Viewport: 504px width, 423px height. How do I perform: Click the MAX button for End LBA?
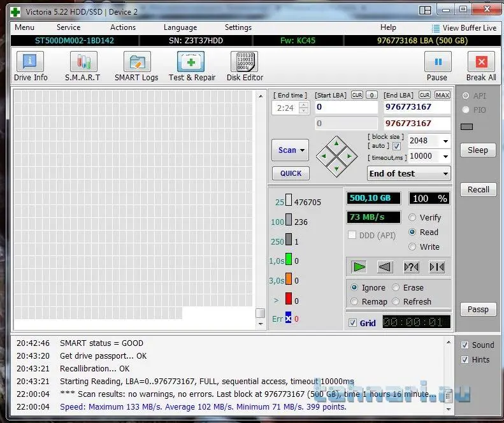(x=442, y=95)
